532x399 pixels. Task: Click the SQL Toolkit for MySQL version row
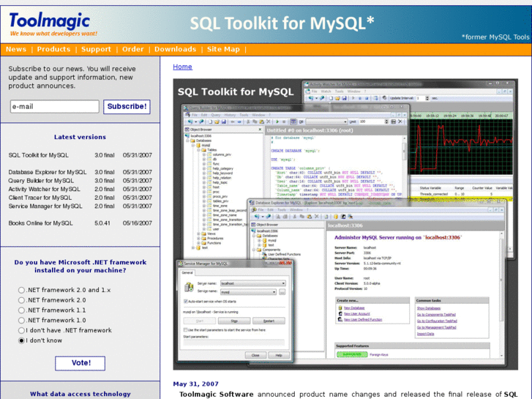(x=80, y=155)
